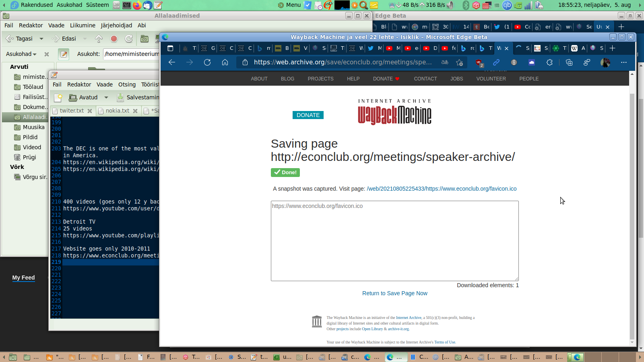The height and width of the screenshot is (362, 644).
Task: Open Liikumine menu in Allalaadimised window
Action: (83, 25)
